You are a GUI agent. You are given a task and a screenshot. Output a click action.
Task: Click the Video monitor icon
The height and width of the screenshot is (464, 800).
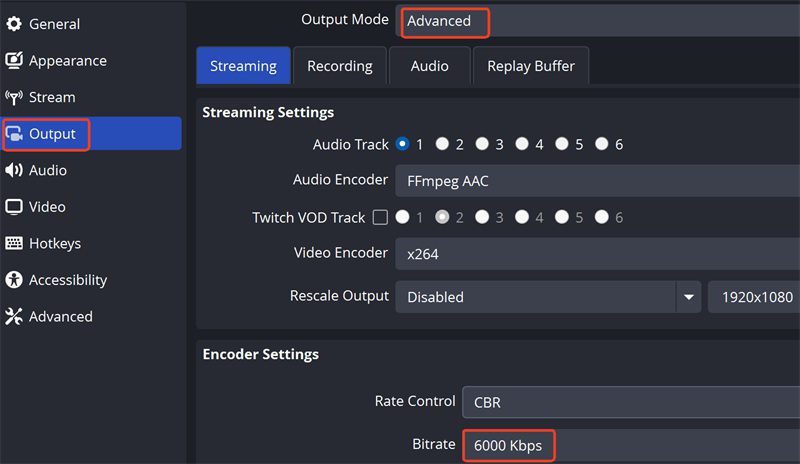pos(14,207)
